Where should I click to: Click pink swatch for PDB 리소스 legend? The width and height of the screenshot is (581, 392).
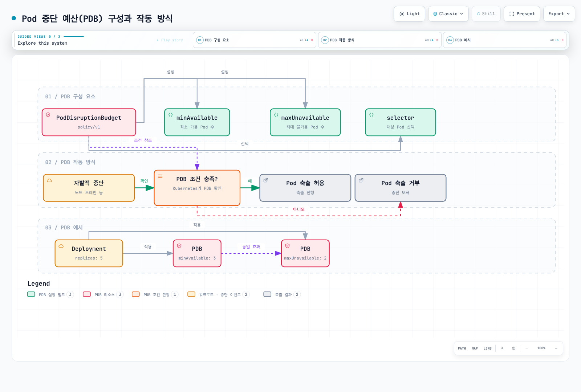click(x=87, y=294)
